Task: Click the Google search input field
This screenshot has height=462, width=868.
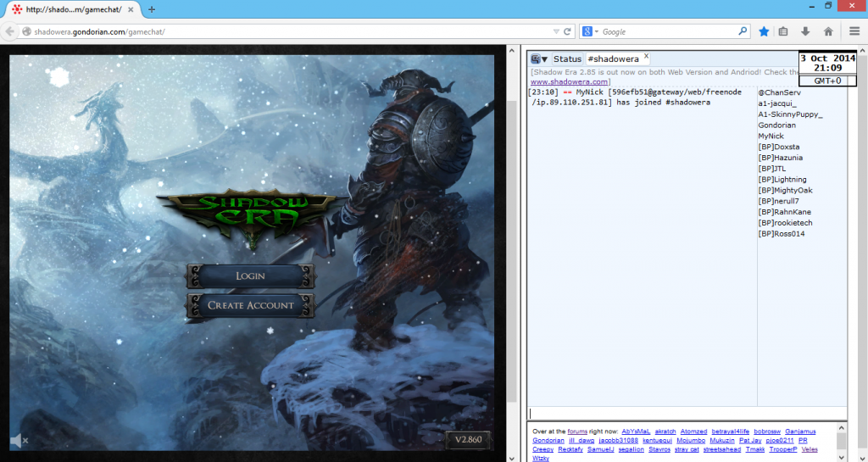Action: [669, 31]
